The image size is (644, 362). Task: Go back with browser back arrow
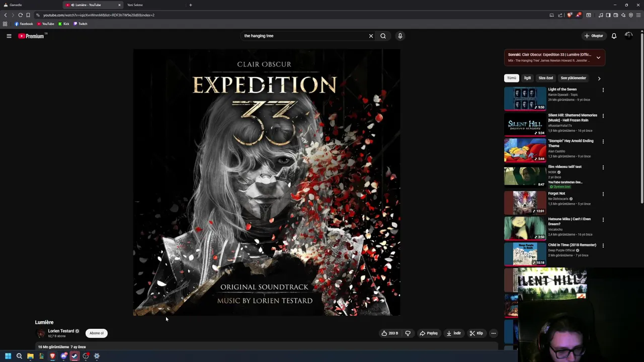(x=6, y=15)
